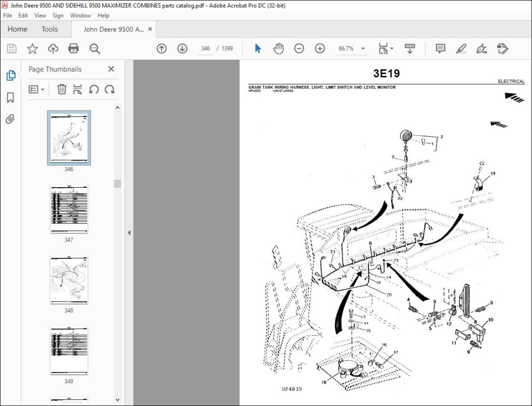Select the page 349 thumbnail
Viewport: 532px width, 406px height.
tap(69, 350)
